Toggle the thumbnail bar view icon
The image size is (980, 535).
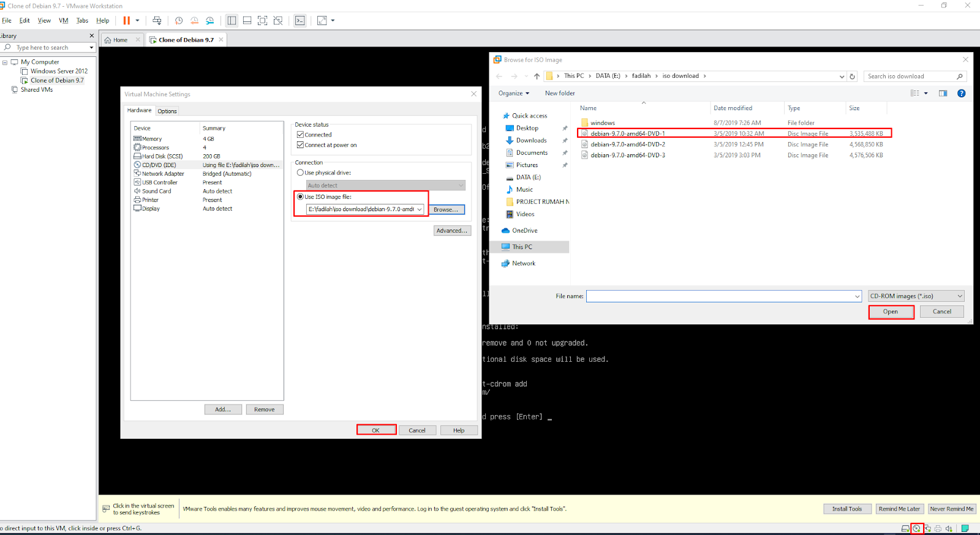pos(247,20)
